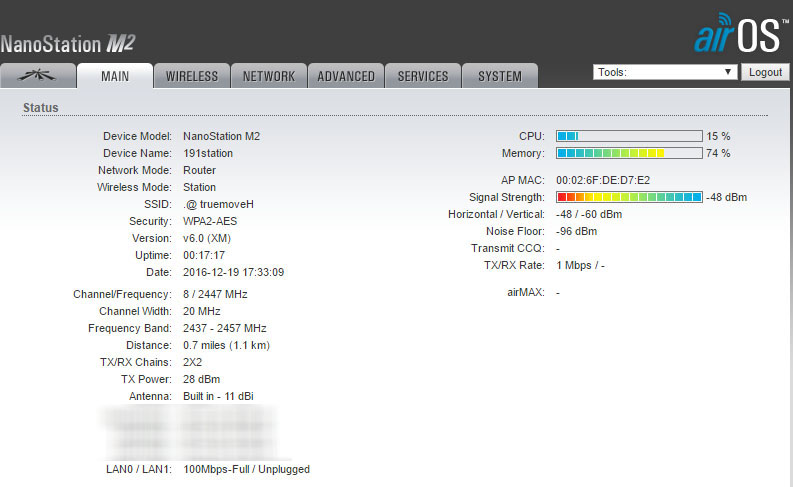This screenshot has width=793, height=487.
Task: Select the TX Power value 28 dBm
Action: 201,379
